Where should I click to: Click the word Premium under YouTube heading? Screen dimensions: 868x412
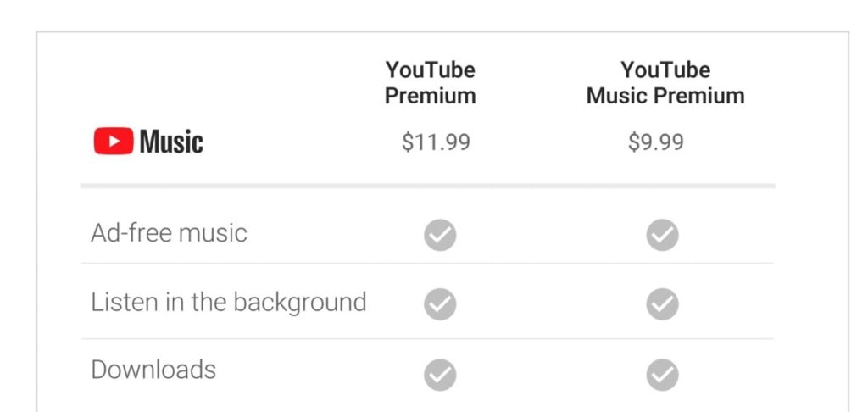click(x=431, y=96)
